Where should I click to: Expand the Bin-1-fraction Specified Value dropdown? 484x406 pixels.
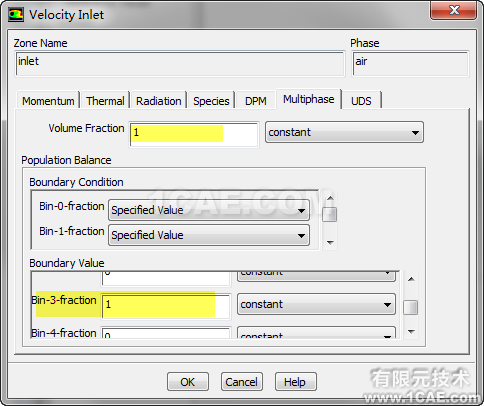209,235
